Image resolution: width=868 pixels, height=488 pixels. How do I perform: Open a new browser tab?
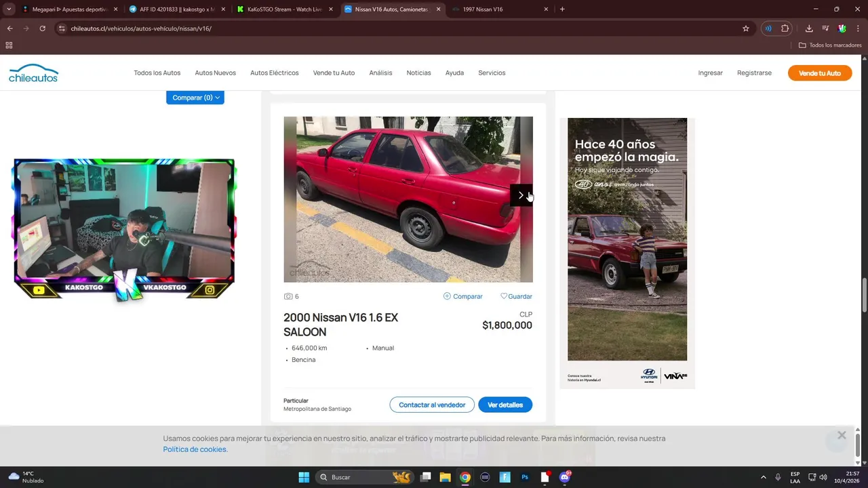click(562, 9)
